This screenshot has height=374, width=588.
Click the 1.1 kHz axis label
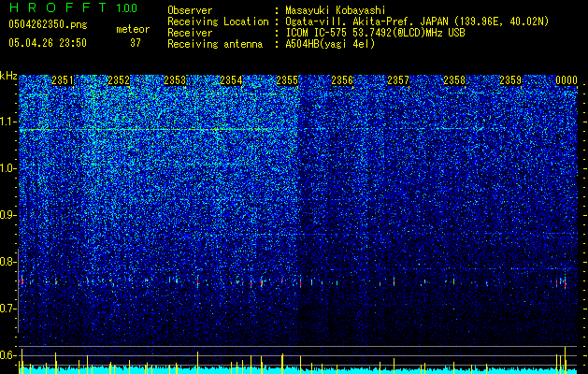coord(7,122)
